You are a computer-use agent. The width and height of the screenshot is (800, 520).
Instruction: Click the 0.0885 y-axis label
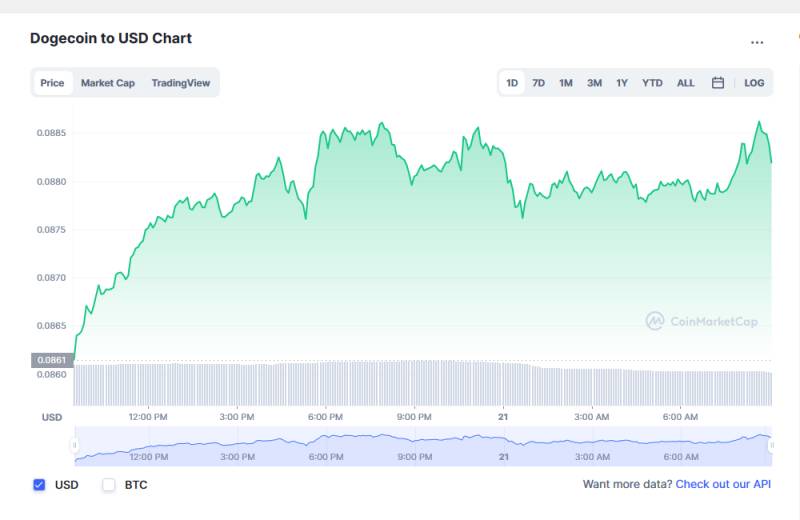(x=52, y=133)
